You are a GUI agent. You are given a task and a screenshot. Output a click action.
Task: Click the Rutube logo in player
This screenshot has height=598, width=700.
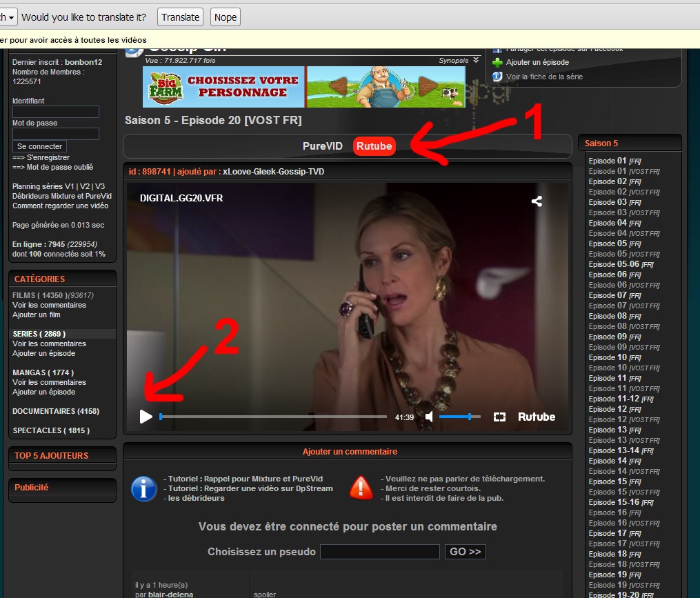tap(537, 417)
